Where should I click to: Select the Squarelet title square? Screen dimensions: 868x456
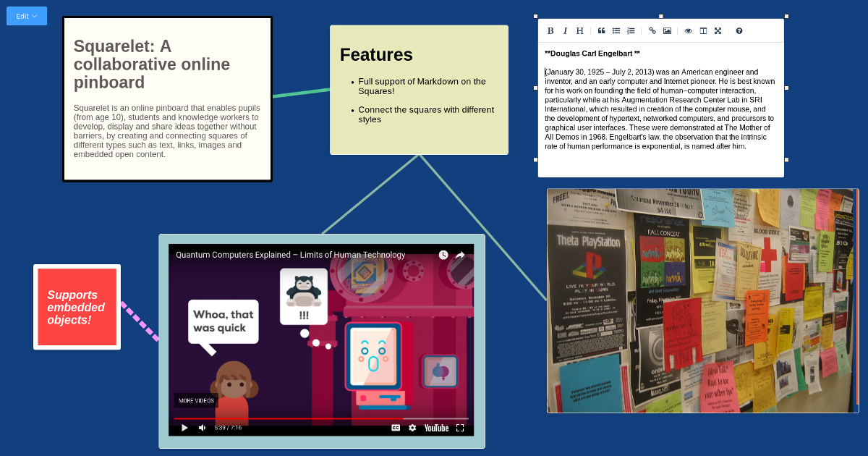(x=167, y=99)
